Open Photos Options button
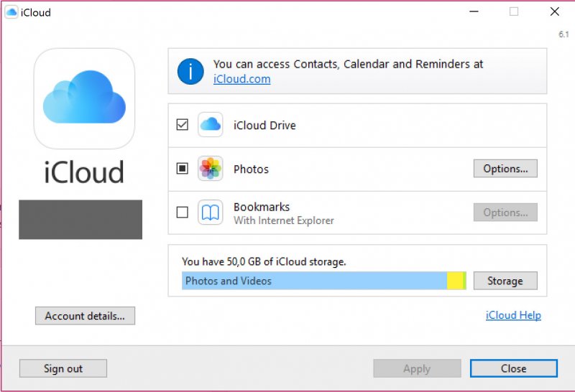 [505, 169]
